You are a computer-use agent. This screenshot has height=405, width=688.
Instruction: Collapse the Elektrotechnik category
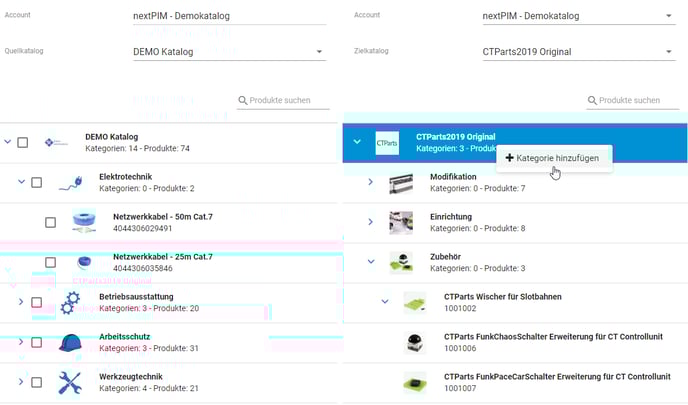(x=22, y=181)
